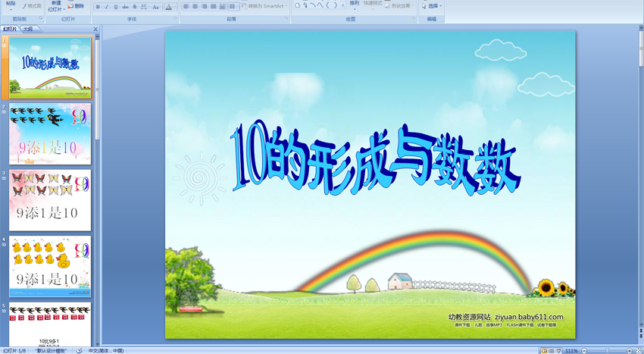This screenshot has width=644, height=354.
Task: Click the zoom slider in status bar
Action: [x=606, y=351]
